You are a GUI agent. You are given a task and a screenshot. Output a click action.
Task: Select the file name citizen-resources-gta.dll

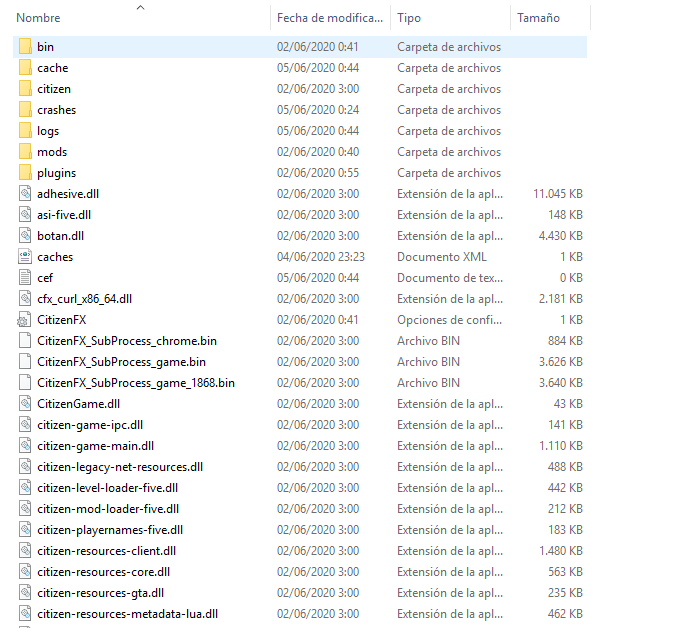click(x=100, y=593)
